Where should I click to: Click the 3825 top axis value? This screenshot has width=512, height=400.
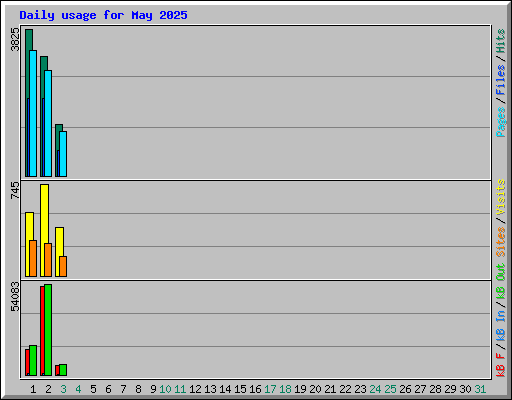coord(15,39)
